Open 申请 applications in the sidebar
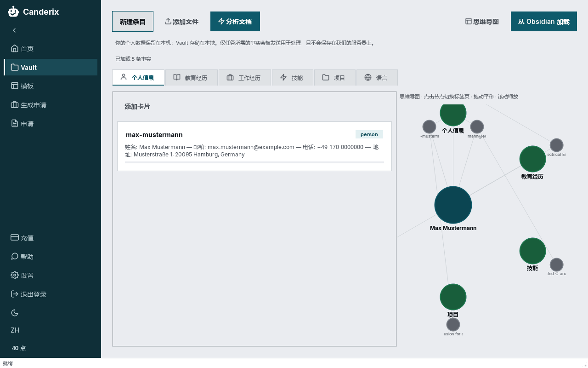Viewport: 588px width, 368px height. [51, 124]
